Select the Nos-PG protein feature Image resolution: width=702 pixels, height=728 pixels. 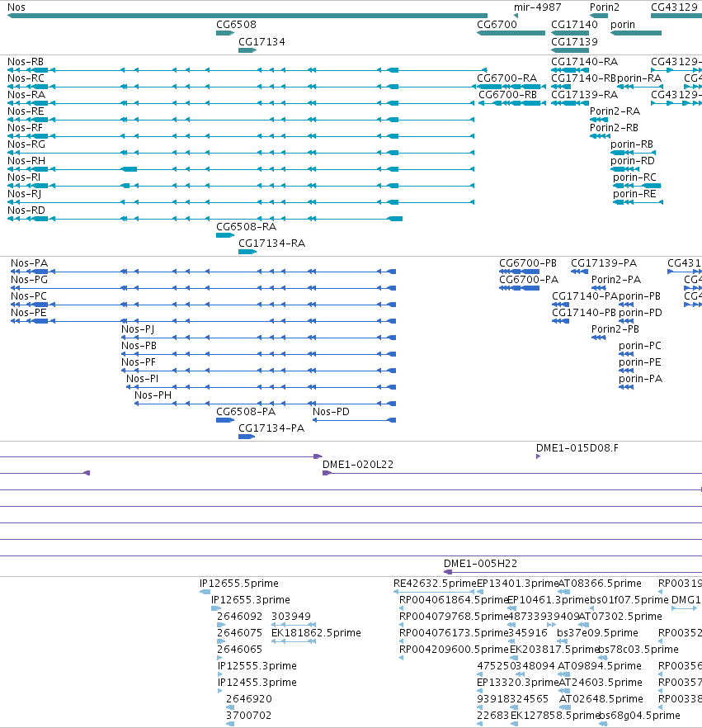point(203,288)
